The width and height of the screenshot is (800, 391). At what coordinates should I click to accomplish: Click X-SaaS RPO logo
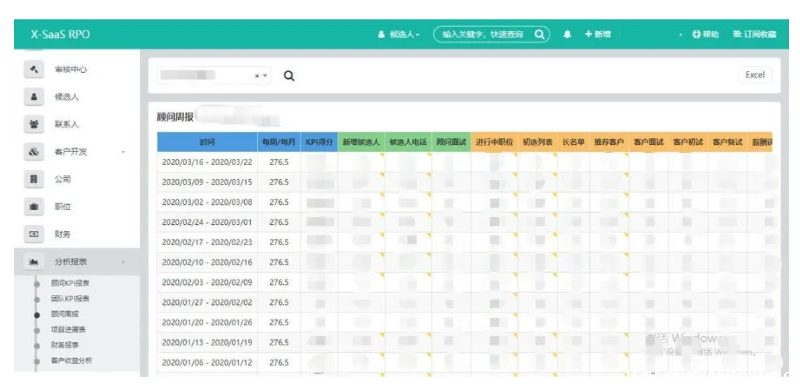[60, 35]
